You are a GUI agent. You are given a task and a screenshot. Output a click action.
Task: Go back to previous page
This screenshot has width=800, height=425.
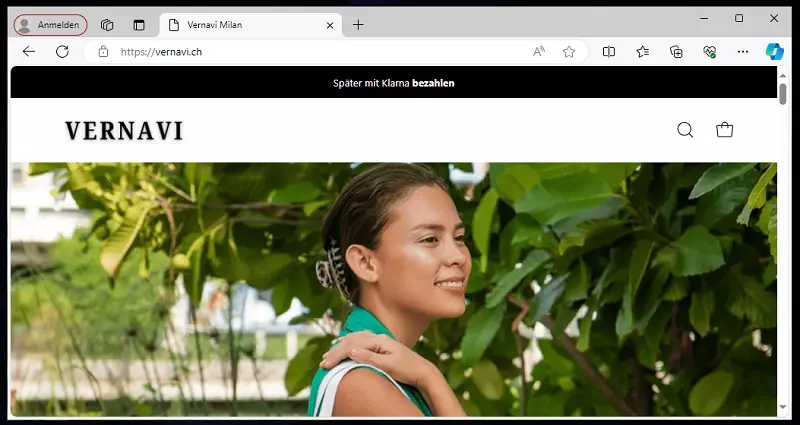tap(29, 52)
